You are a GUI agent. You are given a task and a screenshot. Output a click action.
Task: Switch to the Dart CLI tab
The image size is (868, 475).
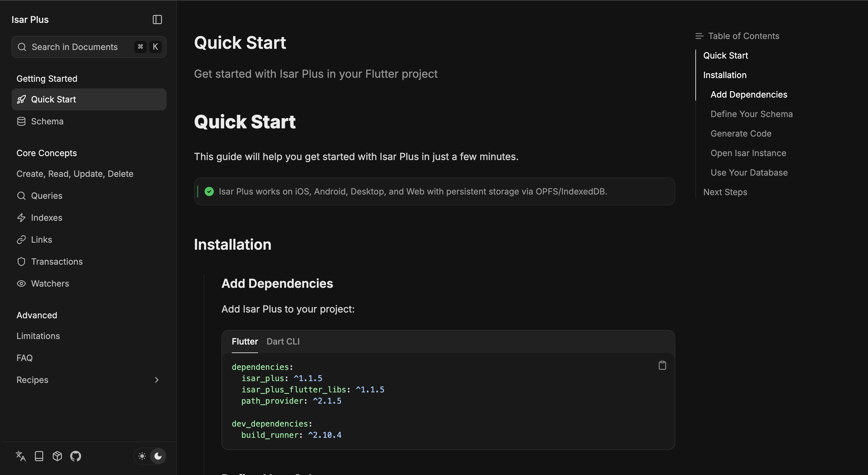pyautogui.click(x=283, y=341)
